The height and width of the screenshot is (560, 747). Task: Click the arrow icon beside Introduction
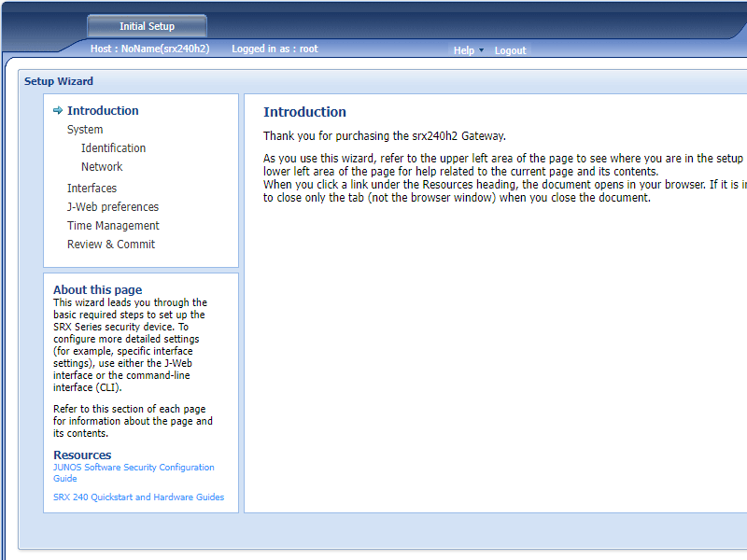(x=58, y=110)
